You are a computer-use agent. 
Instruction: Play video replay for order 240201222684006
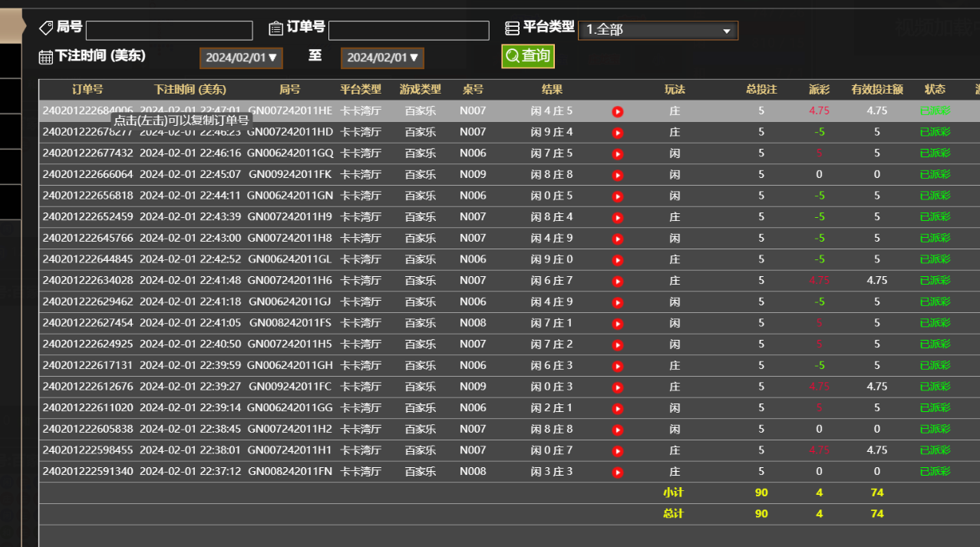pyautogui.click(x=617, y=111)
